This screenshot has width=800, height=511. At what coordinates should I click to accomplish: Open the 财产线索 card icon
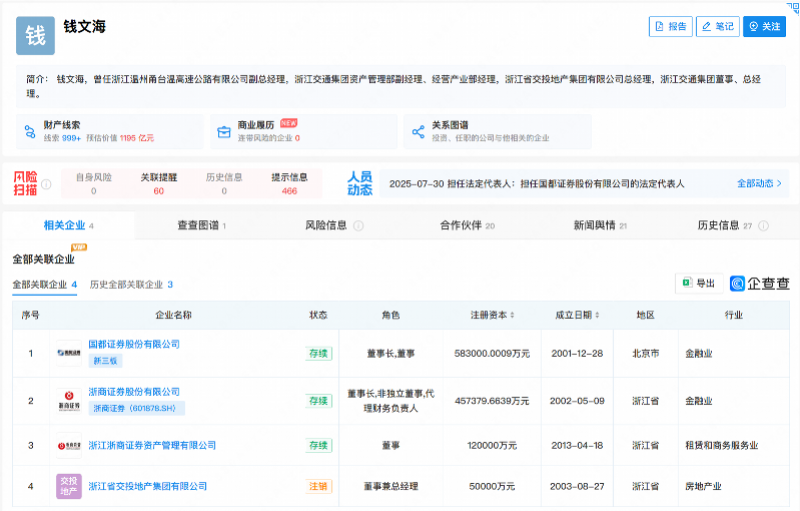[28, 131]
